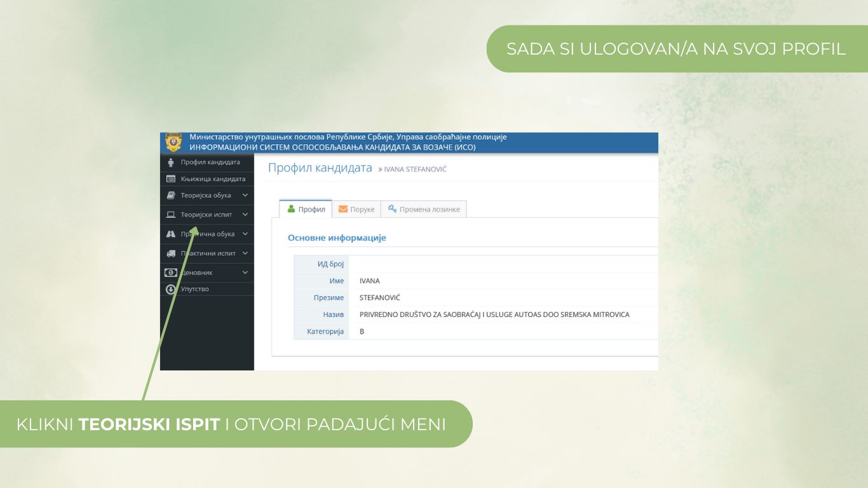Open the Промена лозинке tab
Viewport: 868px width, 488px height.
coord(424,209)
